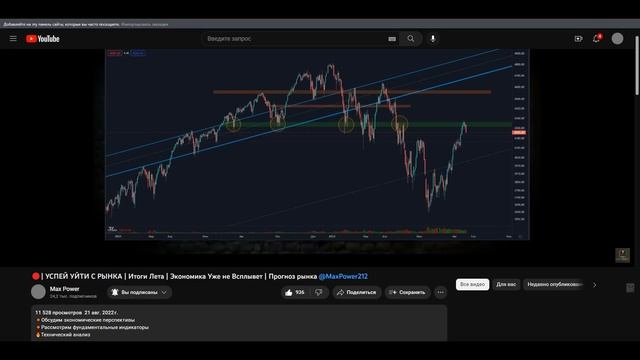Open the on-screen keyboard icon in search
This screenshot has width=640, height=360.
click(392, 39)
